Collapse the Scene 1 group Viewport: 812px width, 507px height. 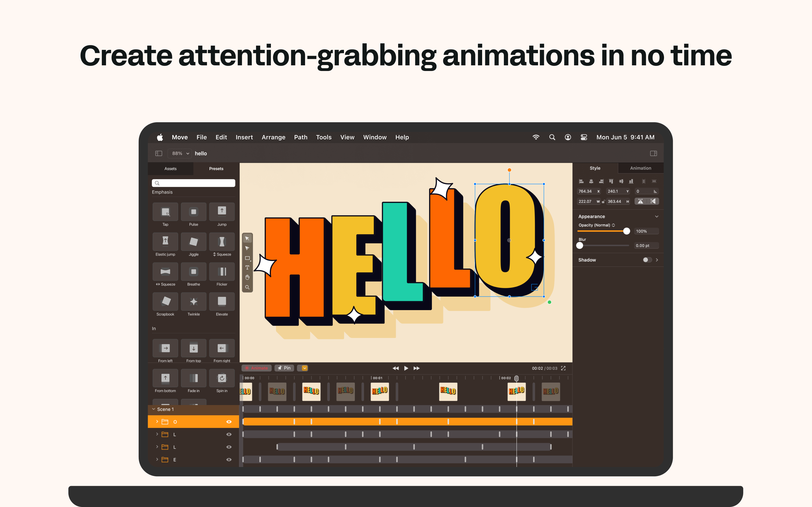click(x=154, y=409)
